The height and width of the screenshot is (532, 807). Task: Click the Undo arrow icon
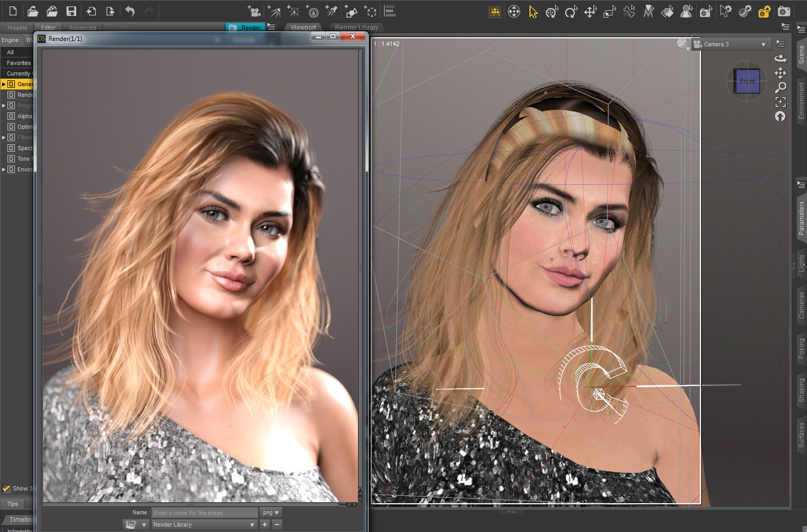click(130, 11)
